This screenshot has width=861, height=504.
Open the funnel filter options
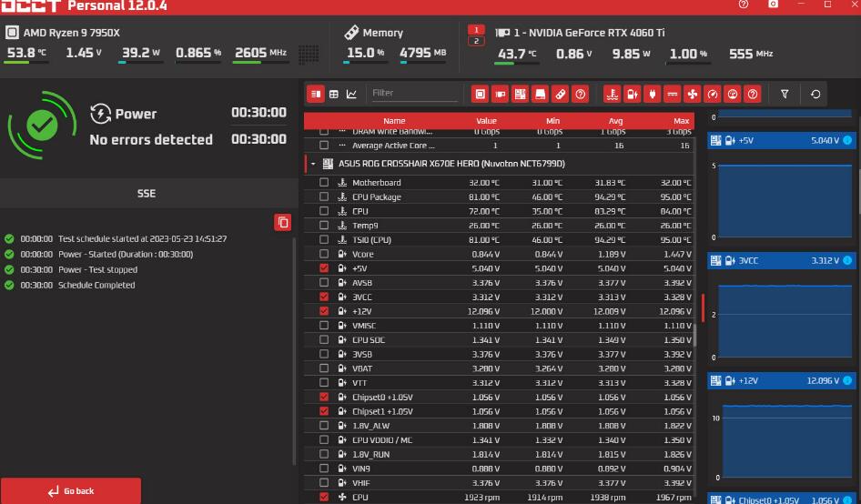[x=785, y=94]
